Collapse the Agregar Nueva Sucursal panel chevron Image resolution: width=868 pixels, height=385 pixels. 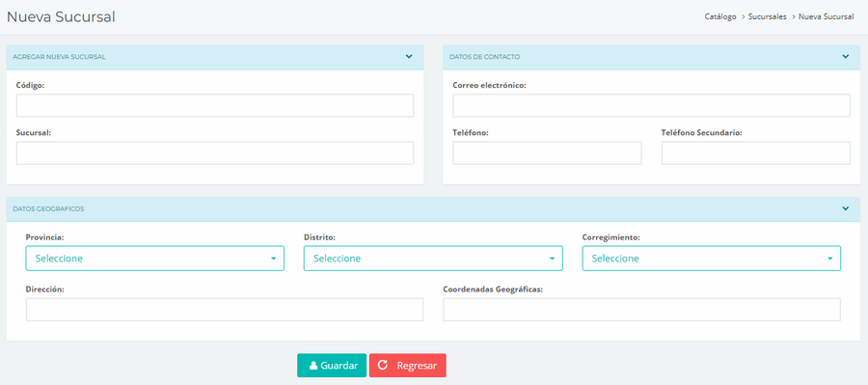[x=409, y=57]
